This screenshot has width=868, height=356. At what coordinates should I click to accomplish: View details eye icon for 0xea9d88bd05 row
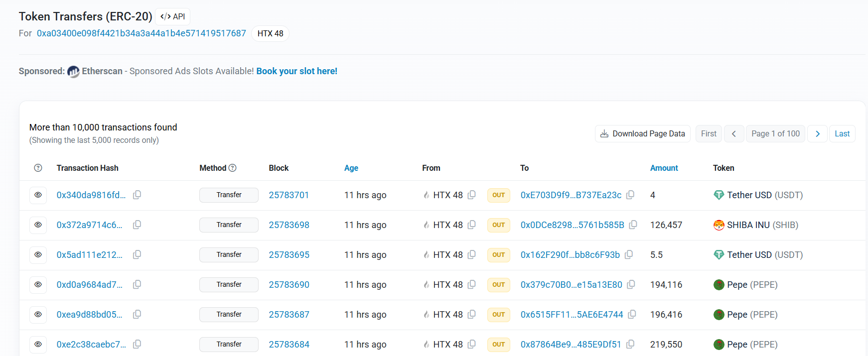coord(38,315)
